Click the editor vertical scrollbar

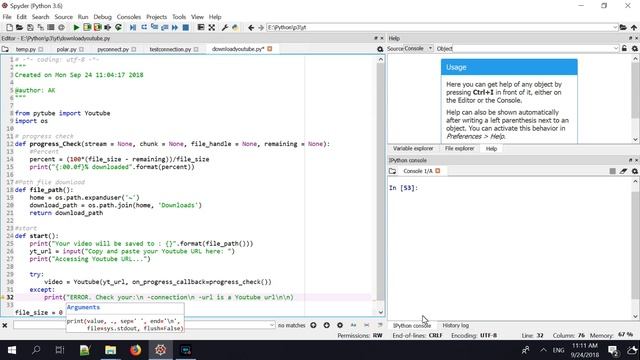coord(380,186)
